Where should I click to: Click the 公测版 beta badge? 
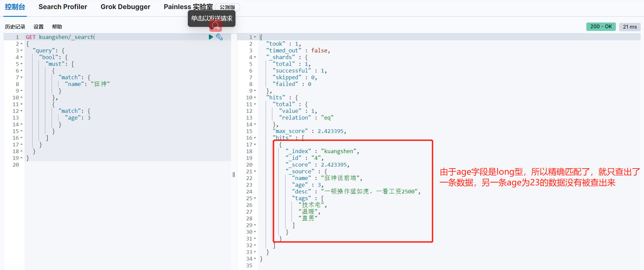pos(227,7)
